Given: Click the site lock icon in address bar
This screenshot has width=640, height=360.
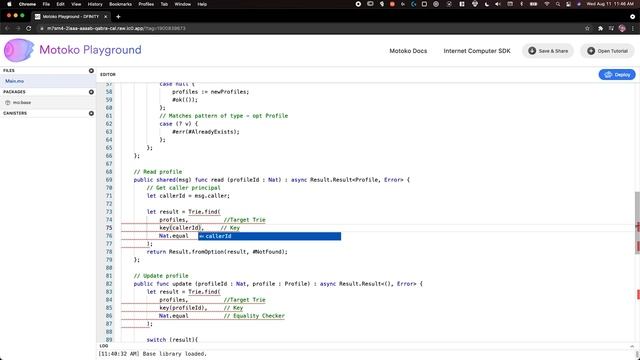Looking at the screenshot, I should pos(42,28).
